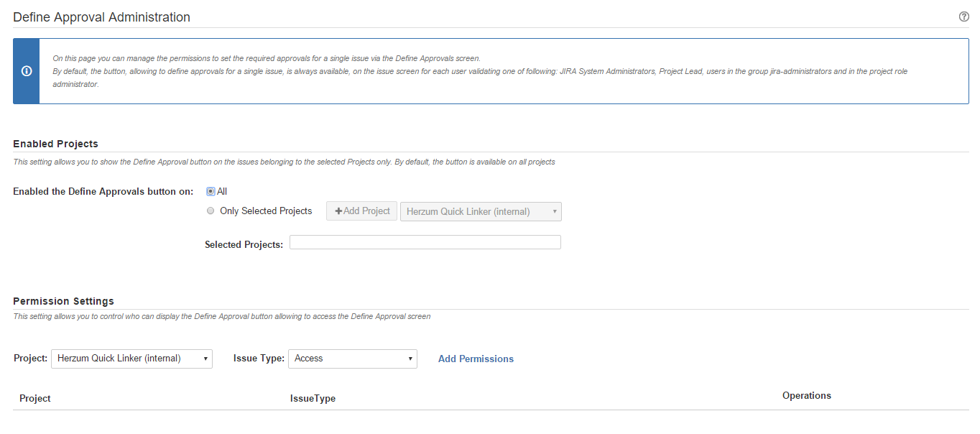Choose the Only Selected Projects radio option

tap(211, 211)
